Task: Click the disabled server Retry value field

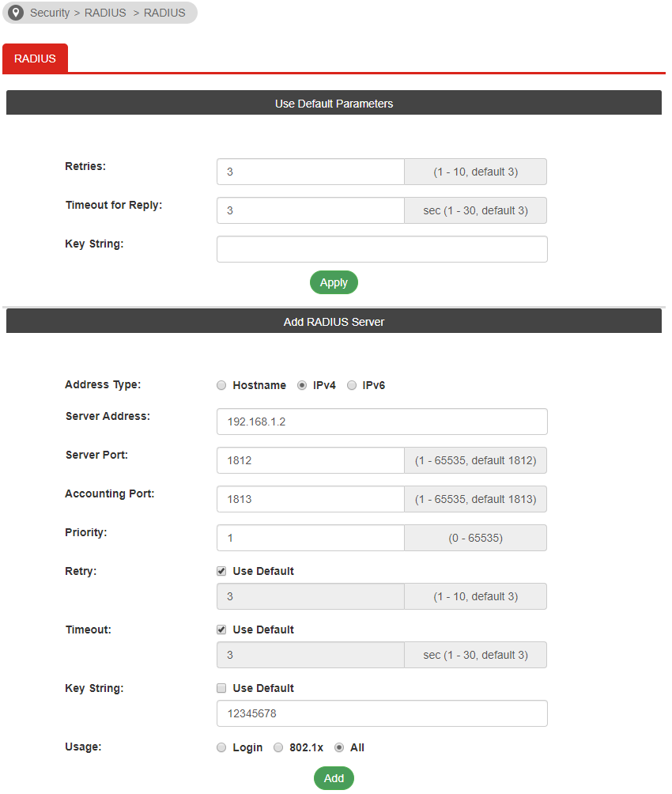Action: coord(311,596)
